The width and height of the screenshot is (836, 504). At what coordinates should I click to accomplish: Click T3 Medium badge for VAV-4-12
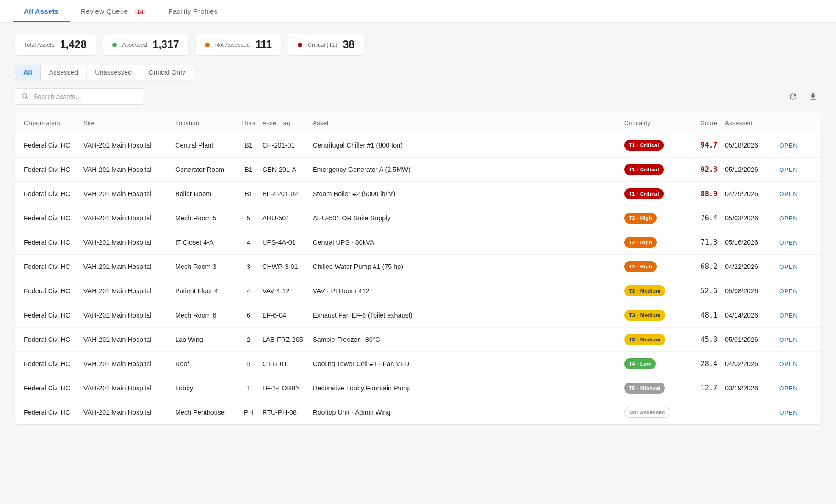[x=645, y=291]
